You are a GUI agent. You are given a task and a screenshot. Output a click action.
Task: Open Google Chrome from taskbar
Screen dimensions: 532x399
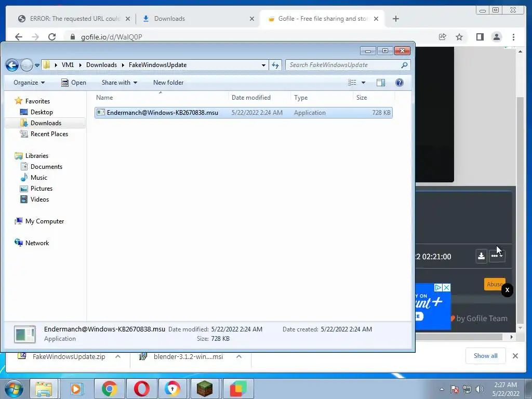click(x=109, y=389)
